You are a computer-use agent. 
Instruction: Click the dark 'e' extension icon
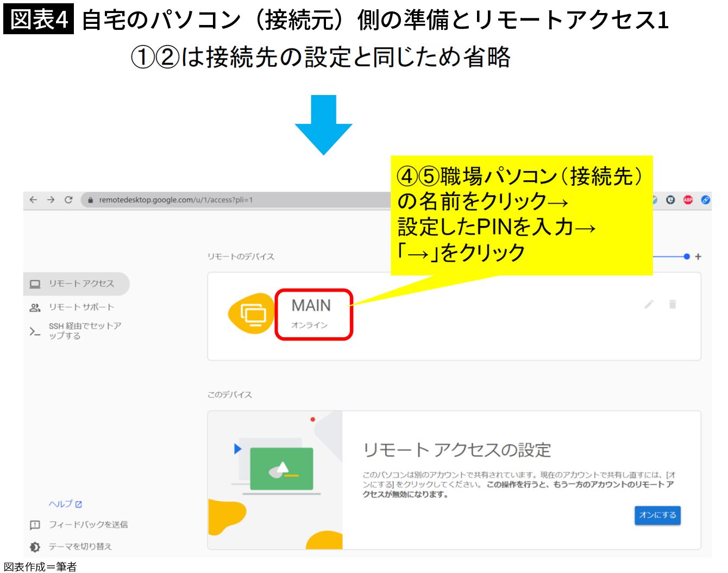670,200
